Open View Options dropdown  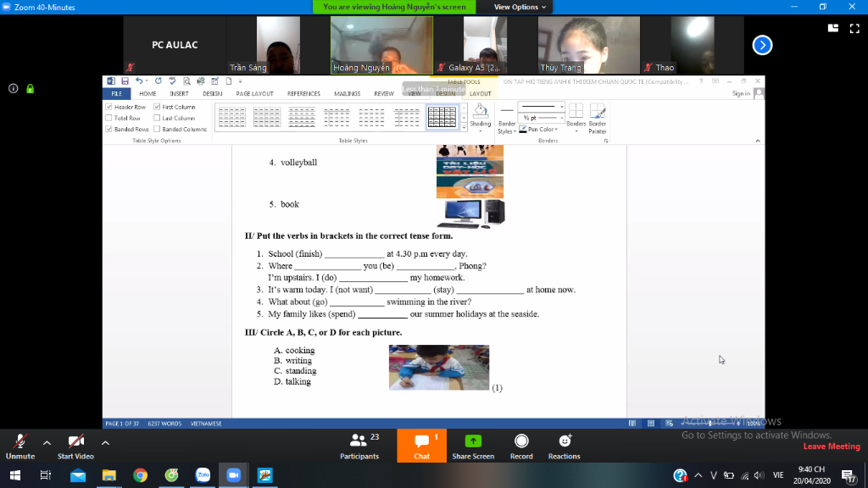tap(520, 7)
